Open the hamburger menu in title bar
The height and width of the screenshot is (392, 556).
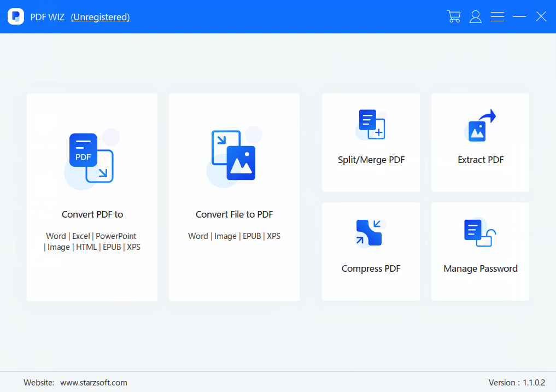[498, 16]
